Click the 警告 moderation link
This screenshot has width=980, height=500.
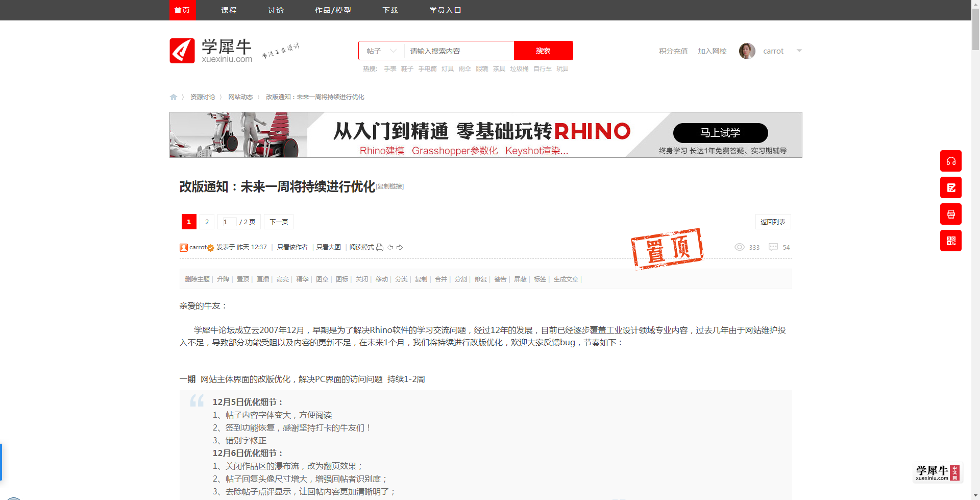point(500,279)
